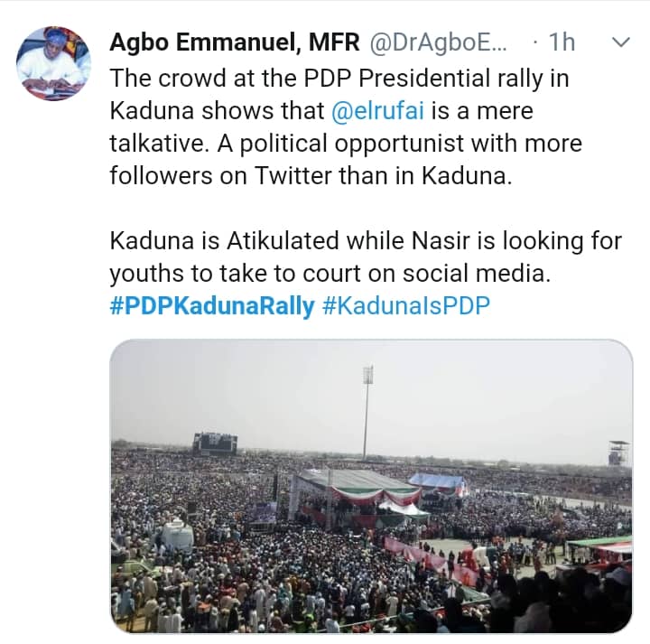Click the large video screen in the photo
This screenshot has height=644, width=650.
coord(215,443)
